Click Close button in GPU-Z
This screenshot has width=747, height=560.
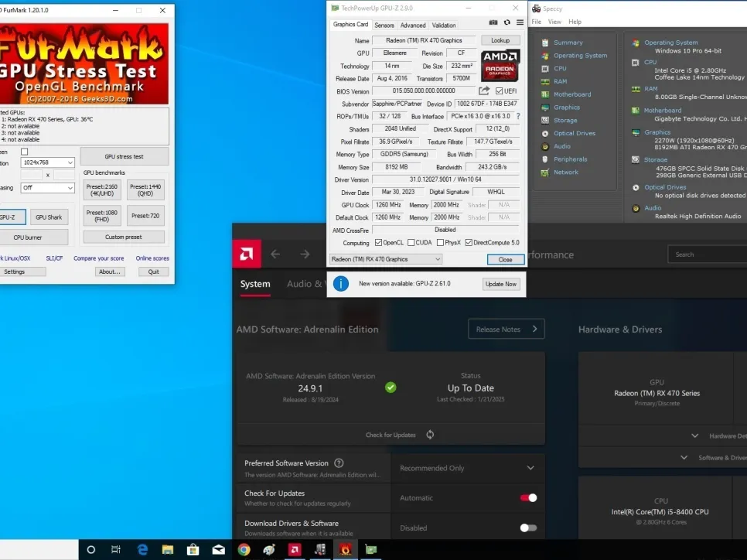506,260
